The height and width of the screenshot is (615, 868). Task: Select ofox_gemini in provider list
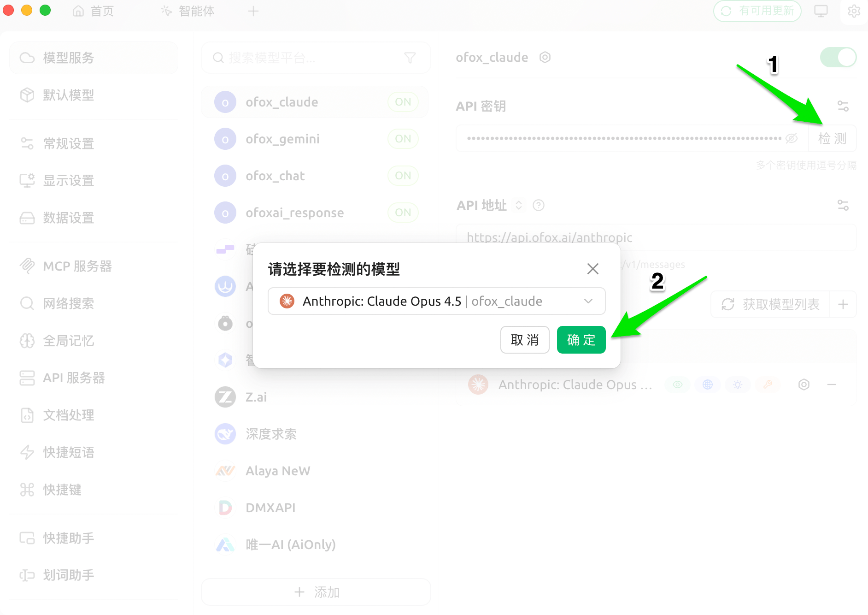click(x=315, y=139)
